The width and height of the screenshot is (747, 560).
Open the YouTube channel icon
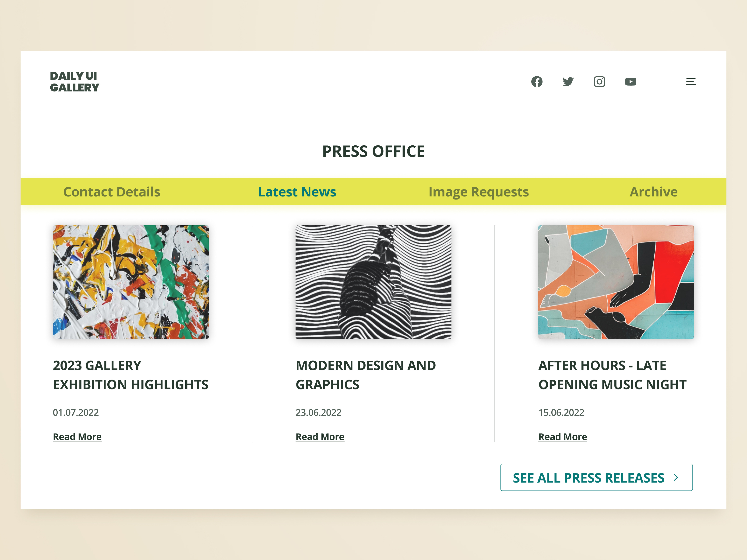coord(630,82)
